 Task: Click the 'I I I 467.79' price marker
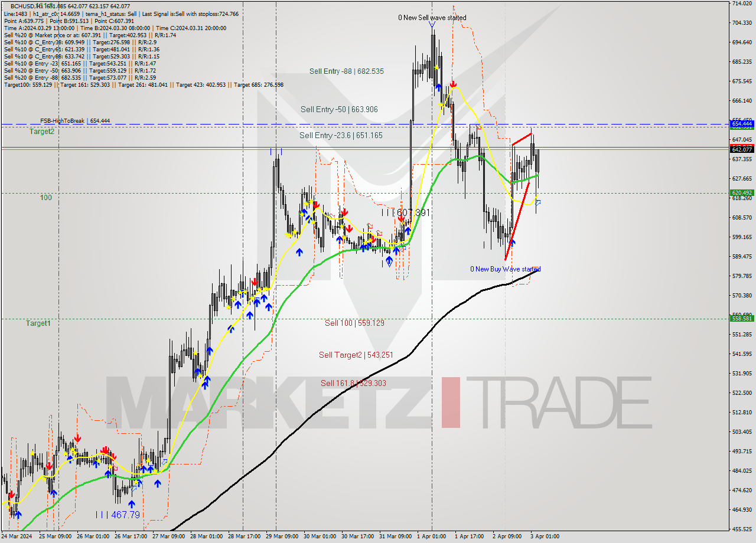118,515
